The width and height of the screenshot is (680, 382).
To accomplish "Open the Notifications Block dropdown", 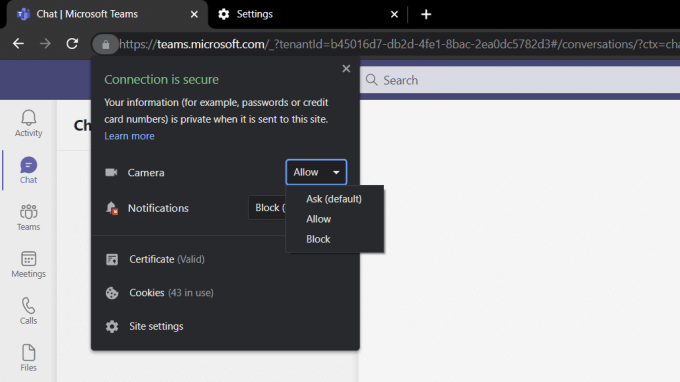I will tap(267, 208).
